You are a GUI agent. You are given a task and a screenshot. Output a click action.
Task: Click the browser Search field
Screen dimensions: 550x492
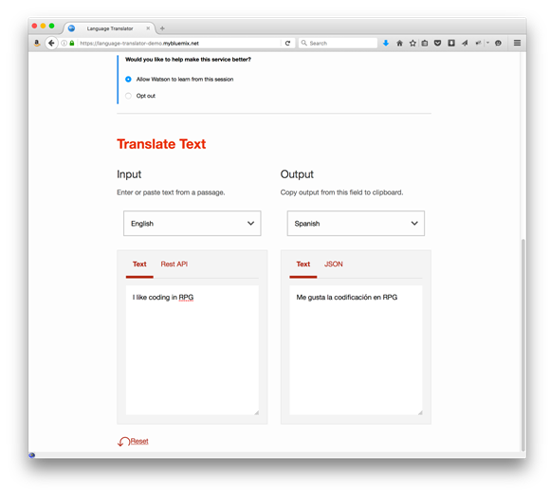[338, 43]
